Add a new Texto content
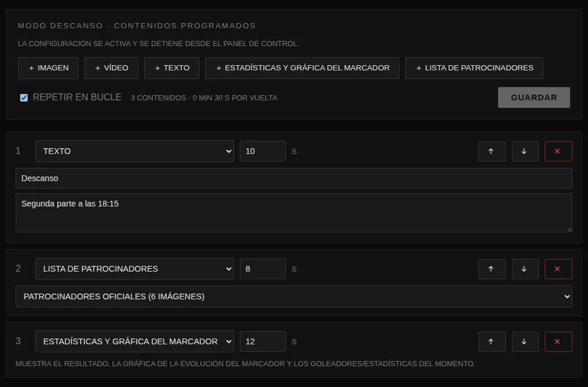The image size is (588, 387). (x=171, y=68)
